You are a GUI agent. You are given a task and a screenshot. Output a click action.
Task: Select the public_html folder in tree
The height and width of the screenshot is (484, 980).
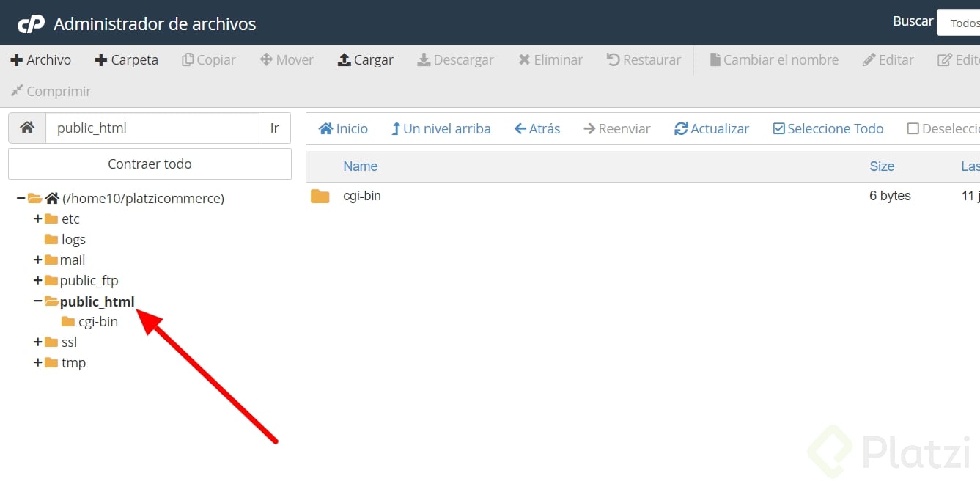click(x=97, y=301)
